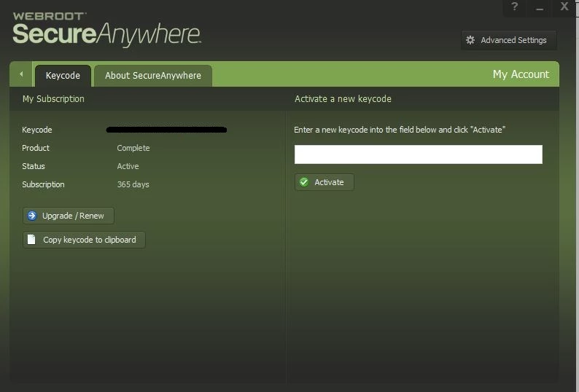Open Advanced Settings
The image size is (579, 392).
pos(508,40)
